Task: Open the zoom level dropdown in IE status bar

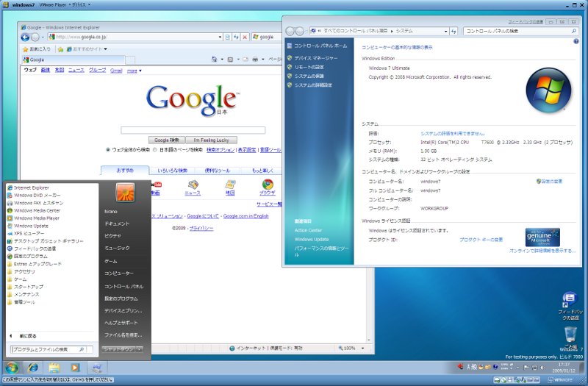Action: [362, 348]
